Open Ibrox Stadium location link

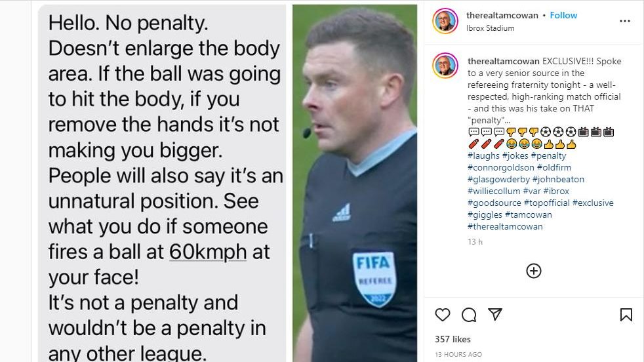coord(490,28)
